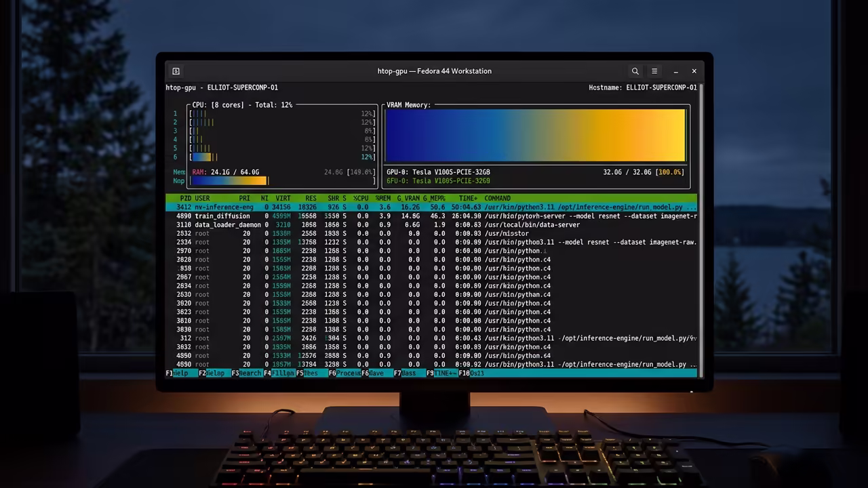Sort by the VIRT column header
This screenshot has height=488, width=868.
click(x=283, y=198)
